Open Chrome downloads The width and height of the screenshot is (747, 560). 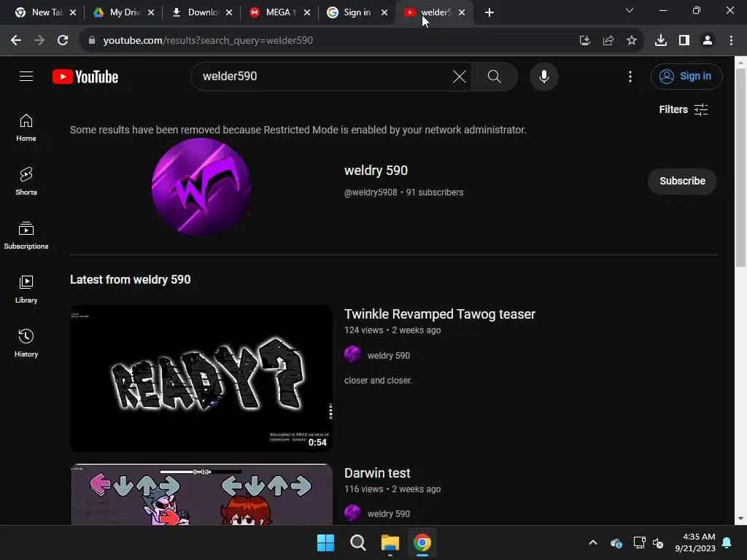pyautogui.click(x=661, y=41)
